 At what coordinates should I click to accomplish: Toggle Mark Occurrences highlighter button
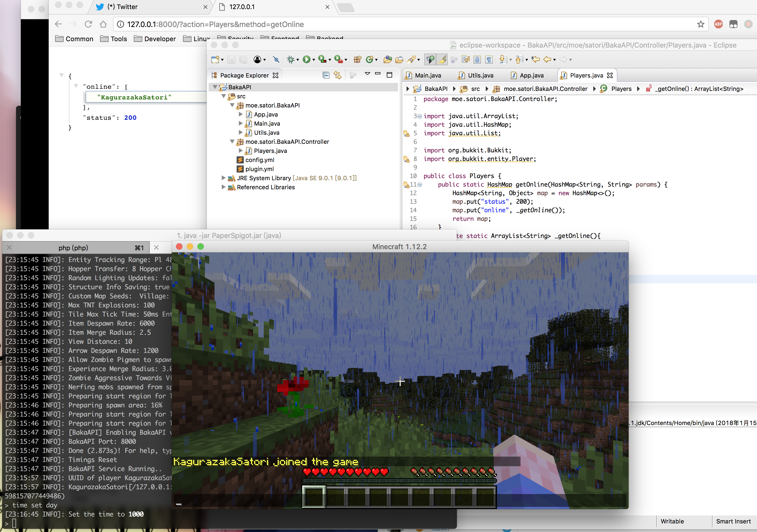click(442, 60)
